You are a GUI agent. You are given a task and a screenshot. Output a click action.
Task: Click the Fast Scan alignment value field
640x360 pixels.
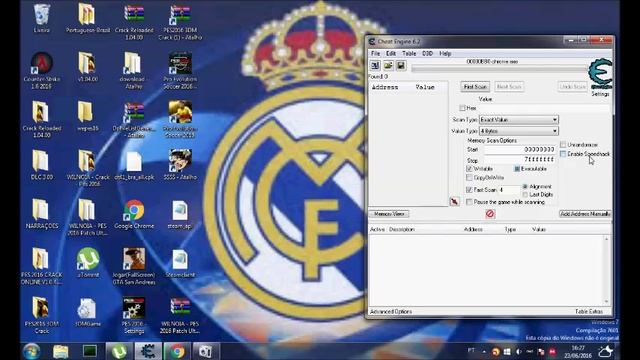coord(509,190)
